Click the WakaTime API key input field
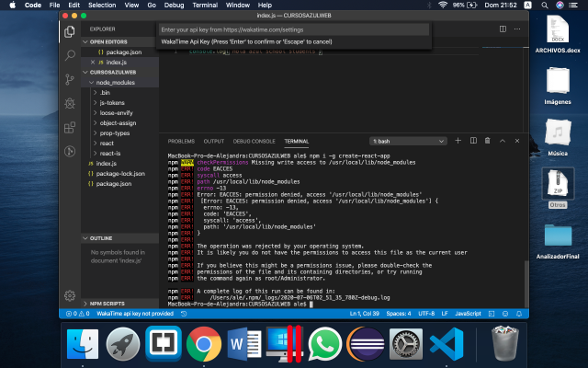Viewport: 588px width, 368px height. (x=293, y=29)
